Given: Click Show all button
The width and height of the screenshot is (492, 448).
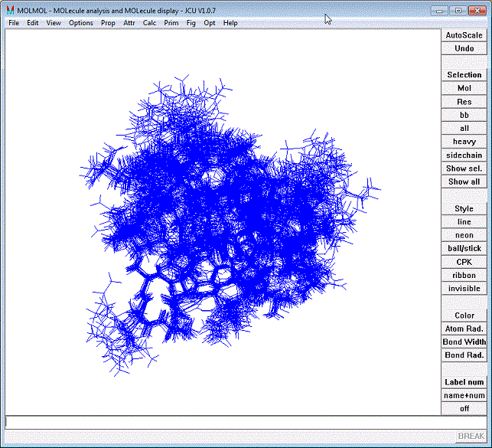Looking at the screenshot, I should 464,181.
